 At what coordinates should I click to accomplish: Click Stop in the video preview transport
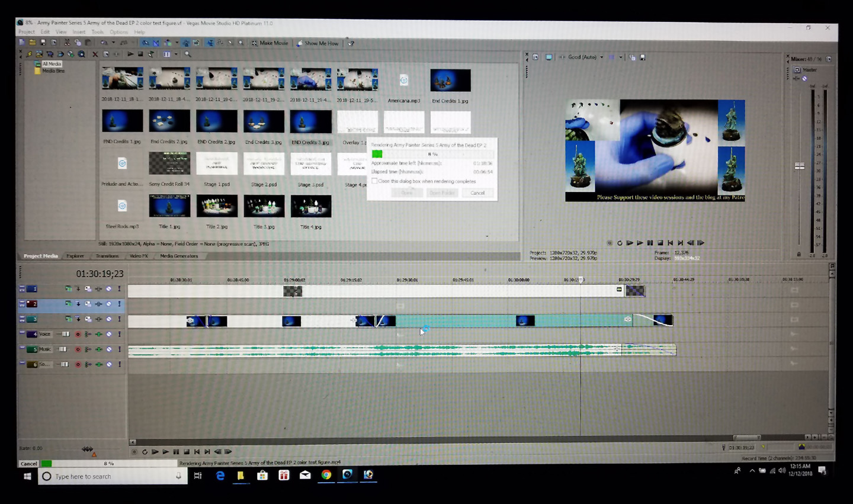click(x=660, y=243)
